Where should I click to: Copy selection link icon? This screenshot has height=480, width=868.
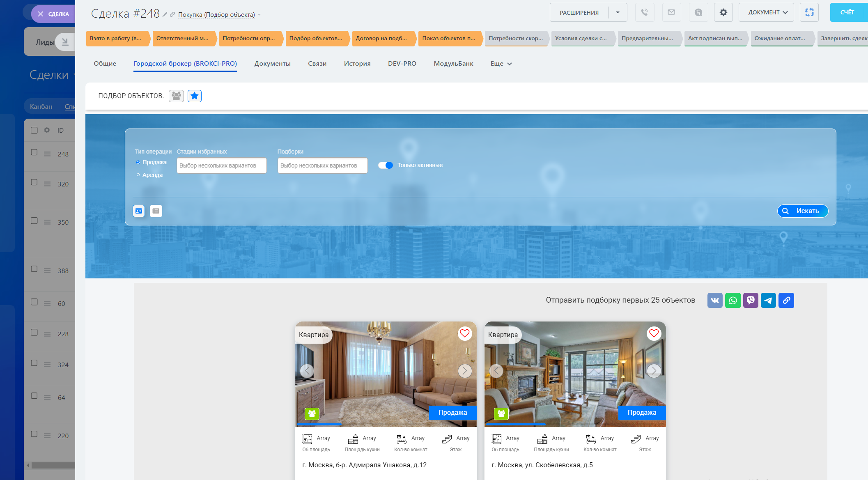[x=786, y=300]
